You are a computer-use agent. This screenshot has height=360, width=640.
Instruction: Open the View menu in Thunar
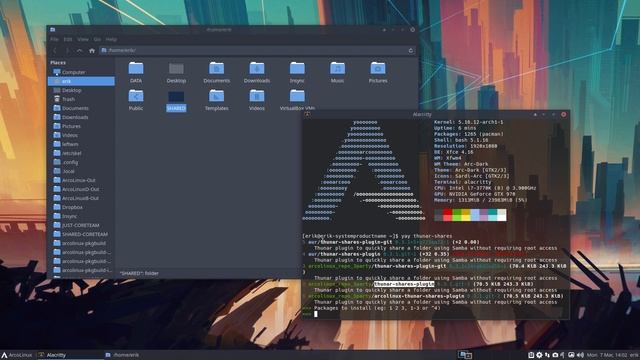[x=83, y=39]
